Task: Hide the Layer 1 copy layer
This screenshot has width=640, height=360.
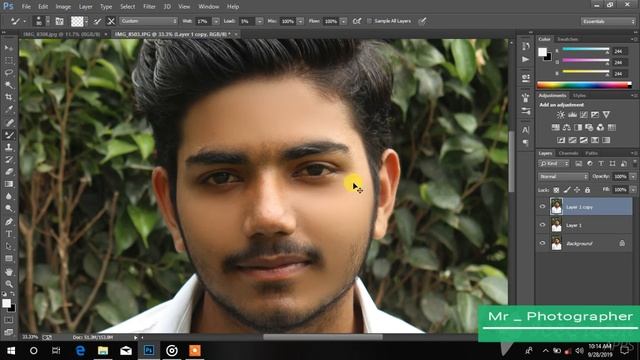Action: [x=542, y=207]
